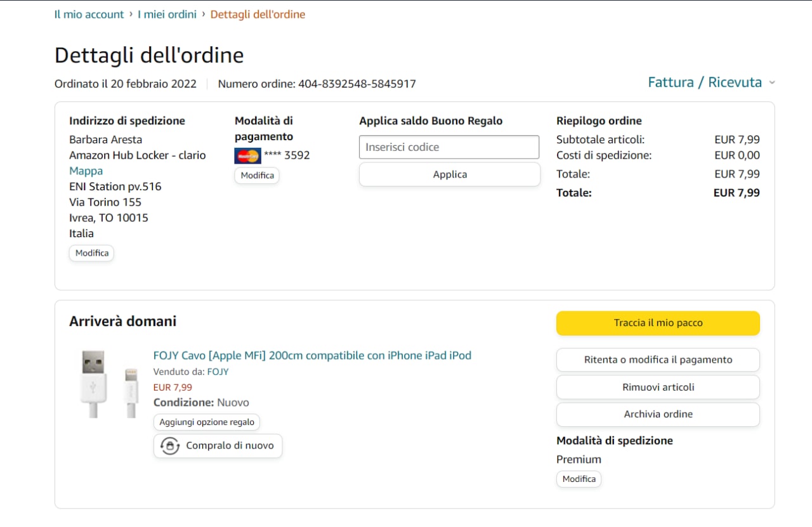Image resolution: width=812 pixels, height=527 pixels.
Task: Click the Mastercard payment card icon
Action: point(247,155)
